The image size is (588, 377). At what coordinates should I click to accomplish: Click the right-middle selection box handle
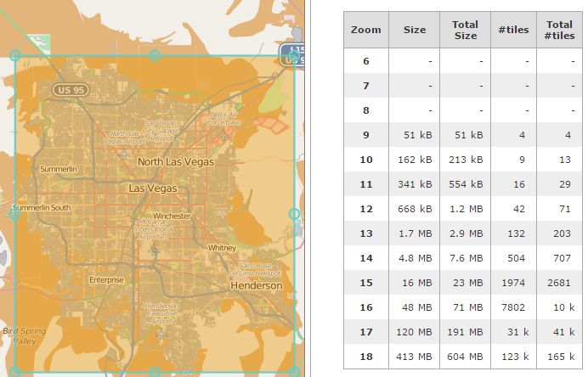point(295,214)
